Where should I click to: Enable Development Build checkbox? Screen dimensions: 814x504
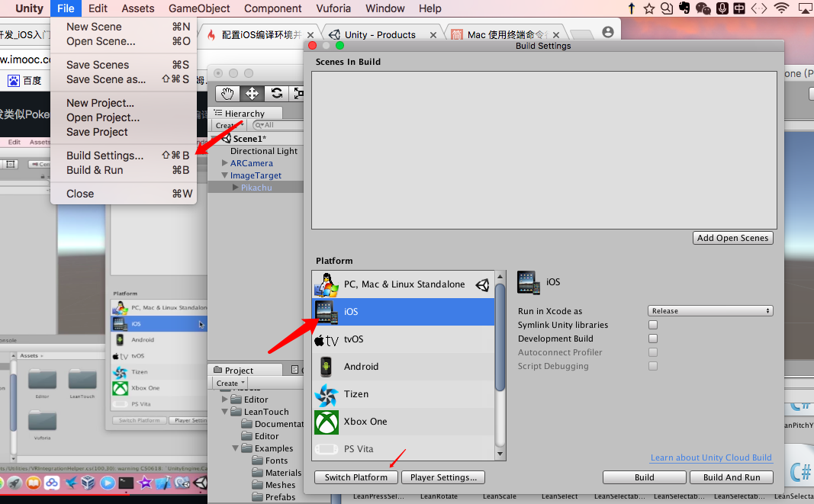pos(653,339)
